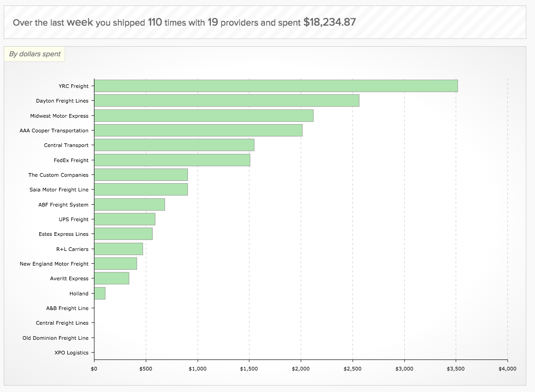Click The Custom Companies bar
The width and height of the screenshot is (535, 392).
pos(141,174)
